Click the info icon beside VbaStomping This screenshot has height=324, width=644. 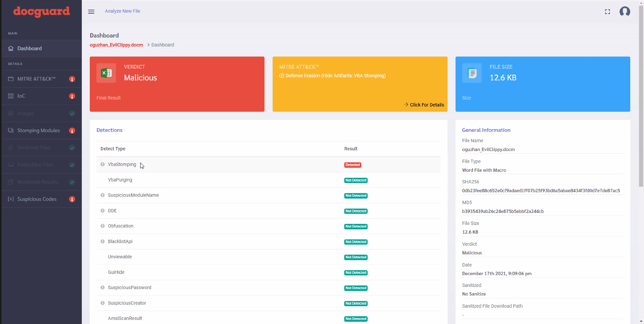coord(103,164)
